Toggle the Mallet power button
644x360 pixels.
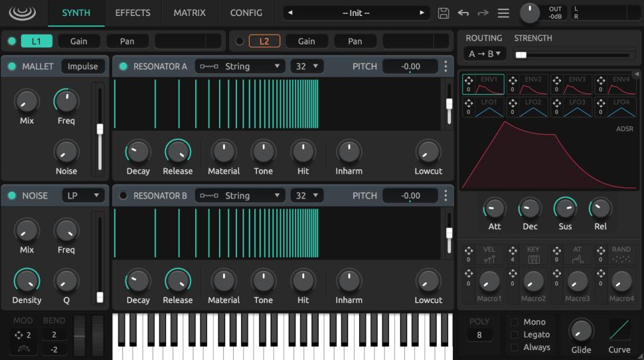pos(12,66)
